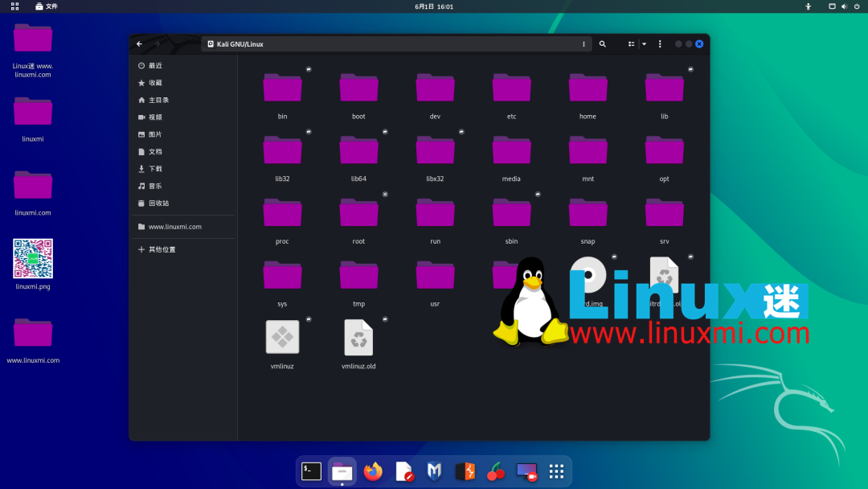This screenshot has width=868, height=489.
Task: Open the usr folder
Action: point(435,276)
